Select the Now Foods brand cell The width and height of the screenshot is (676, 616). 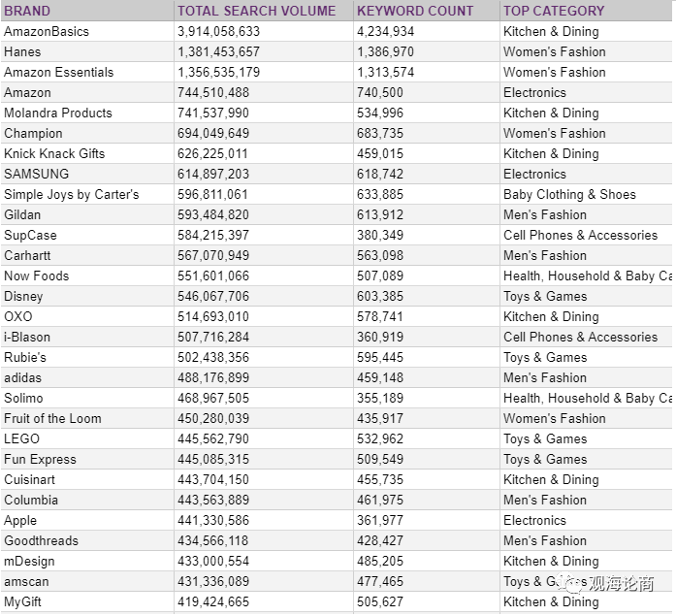(x=87, y=276)
